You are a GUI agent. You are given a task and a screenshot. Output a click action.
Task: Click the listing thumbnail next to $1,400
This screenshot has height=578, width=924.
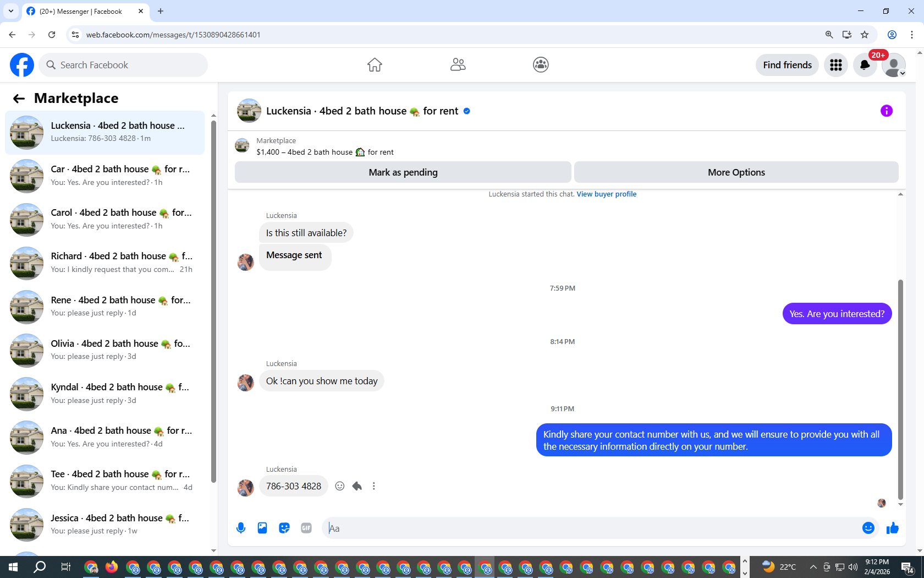242,146
